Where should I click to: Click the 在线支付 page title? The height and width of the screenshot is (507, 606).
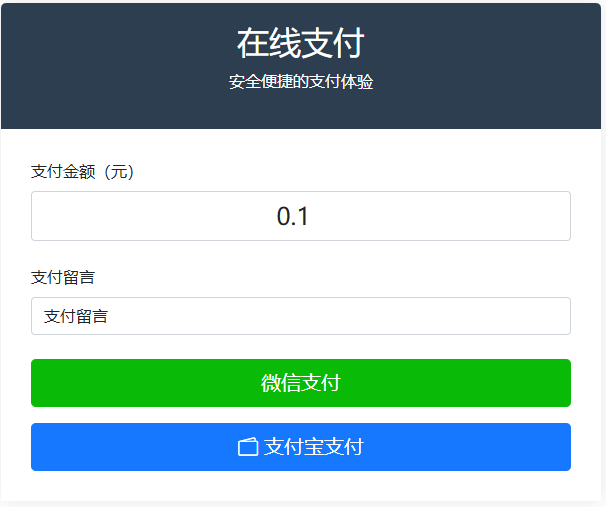coord(300,43)
